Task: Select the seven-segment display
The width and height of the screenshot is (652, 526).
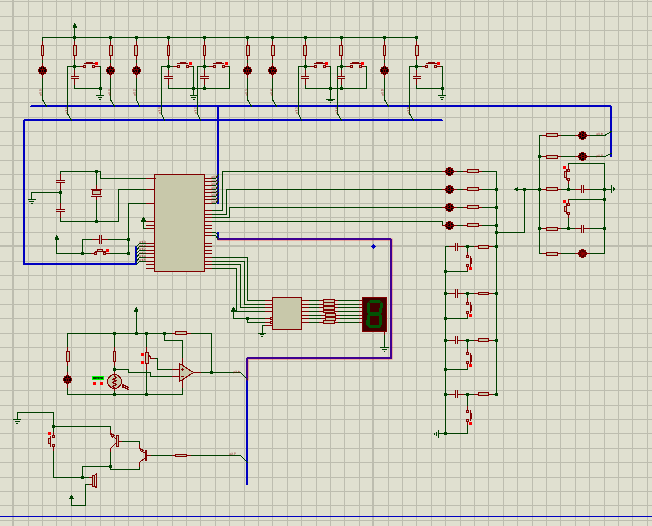Action: 374,314
